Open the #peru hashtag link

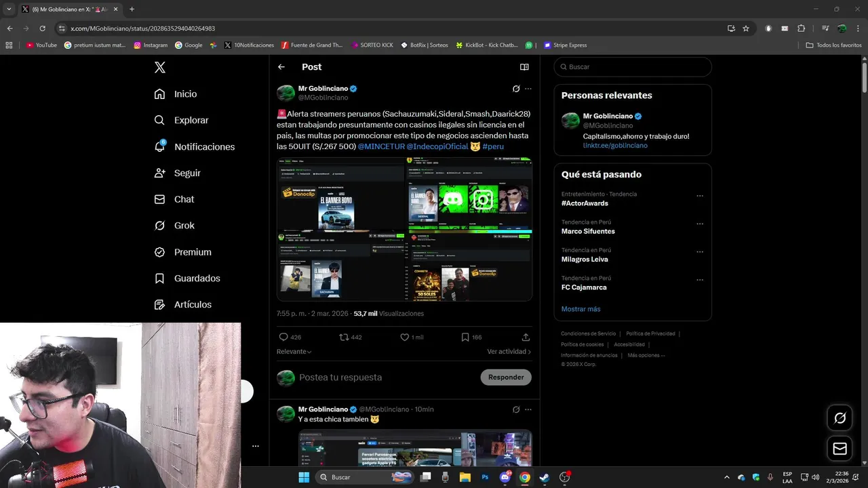click(493, 146)
